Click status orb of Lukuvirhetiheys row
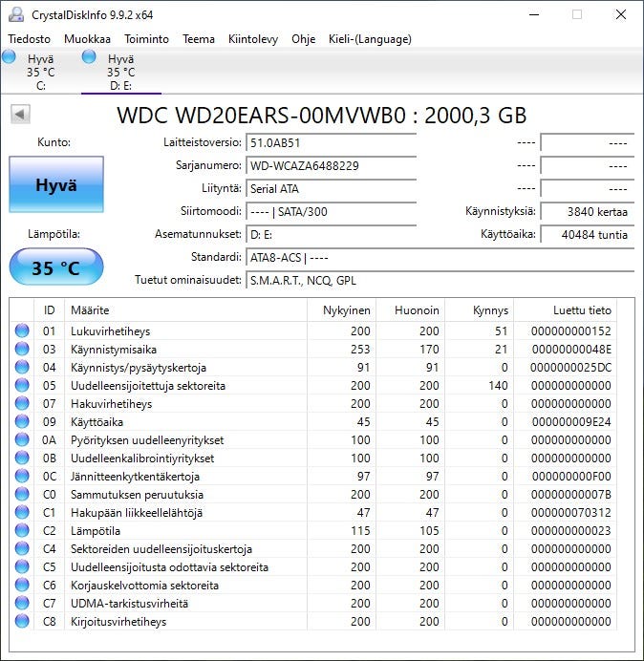644x661 pixels. (x=22, y=330)
